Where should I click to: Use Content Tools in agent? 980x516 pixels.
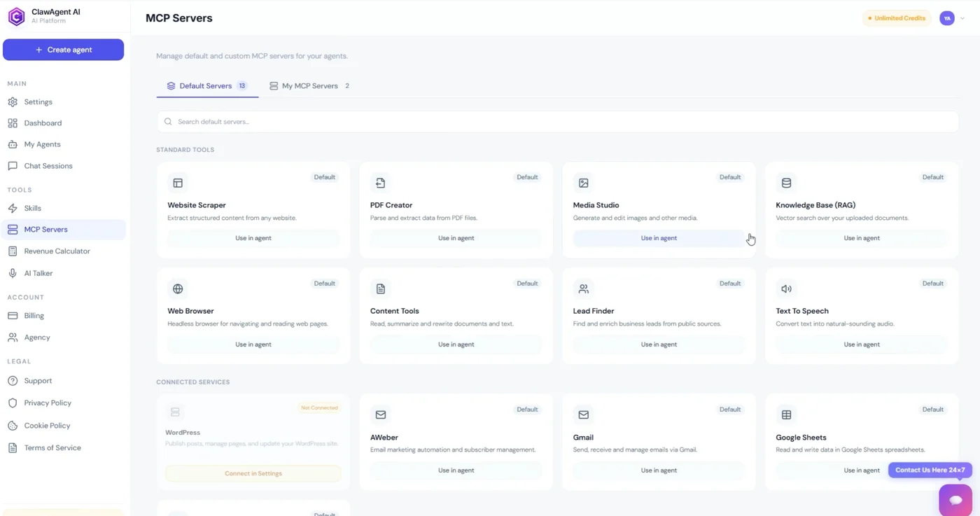(x=456, y=344)
